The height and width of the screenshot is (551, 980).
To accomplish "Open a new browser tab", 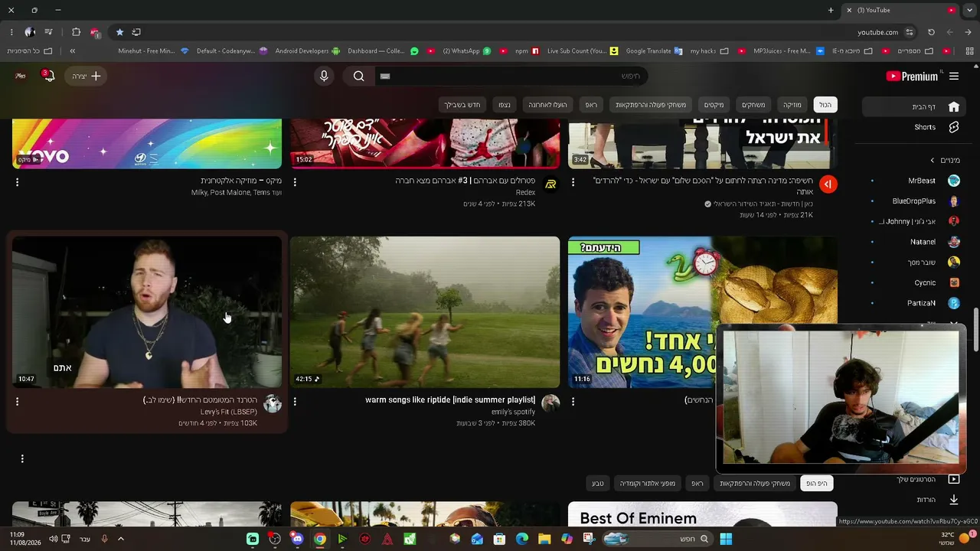I will [831, 10].
